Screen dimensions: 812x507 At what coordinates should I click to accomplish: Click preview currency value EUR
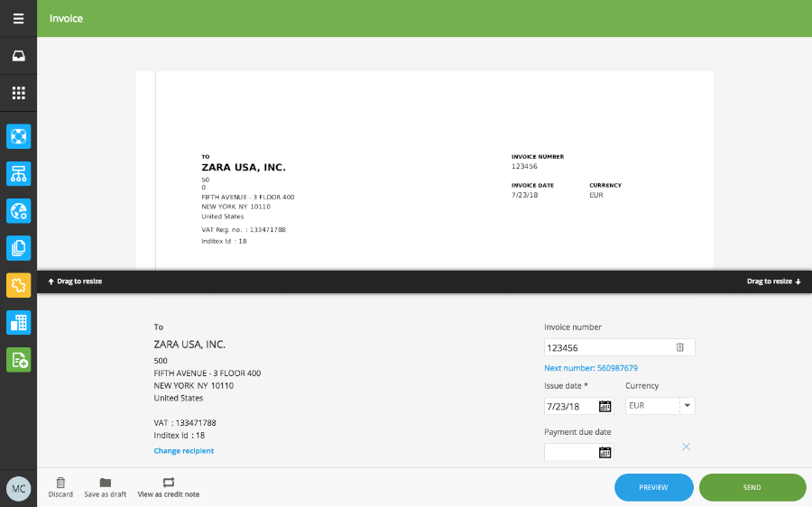[596, 195]
